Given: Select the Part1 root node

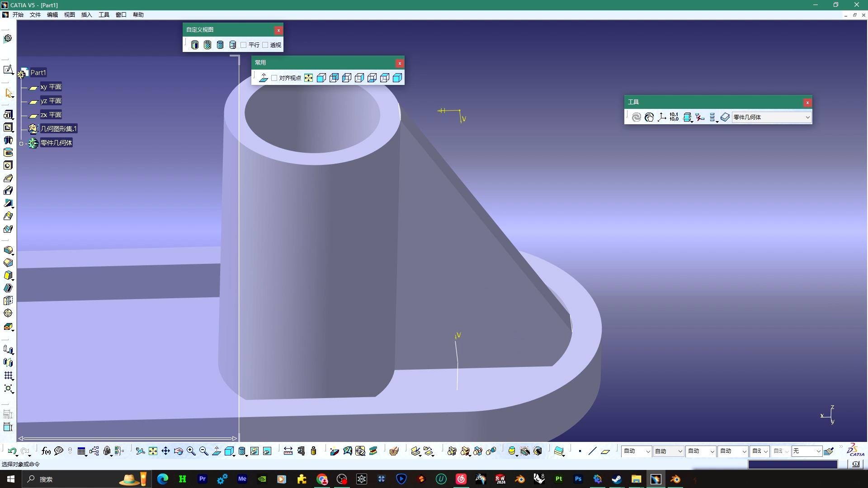Looking at the screenshot, I should pyautogui.click(x=38, y=72).
